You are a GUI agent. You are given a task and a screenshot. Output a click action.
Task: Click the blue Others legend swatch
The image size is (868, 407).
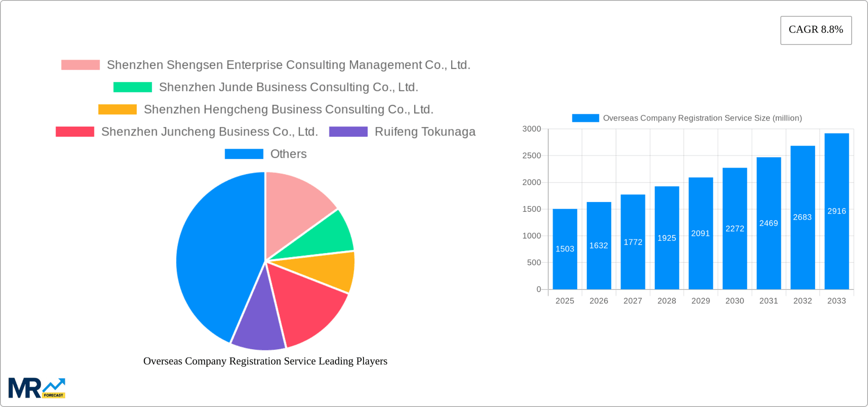point(244,154)
